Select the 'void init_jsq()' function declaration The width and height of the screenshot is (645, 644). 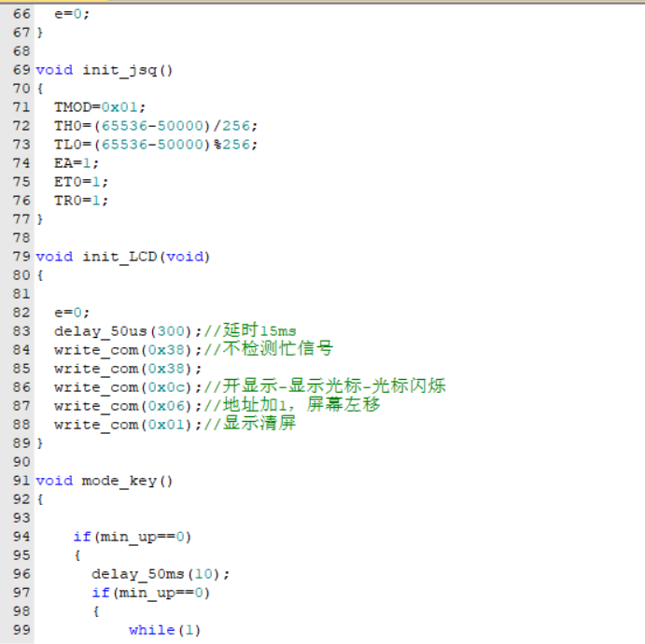tap(104, 70)
